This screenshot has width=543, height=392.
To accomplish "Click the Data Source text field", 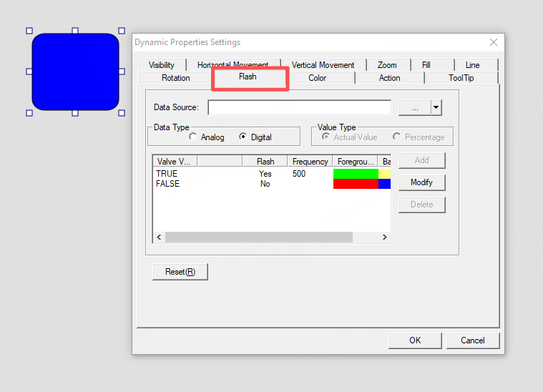I will (x=299, y=107).
